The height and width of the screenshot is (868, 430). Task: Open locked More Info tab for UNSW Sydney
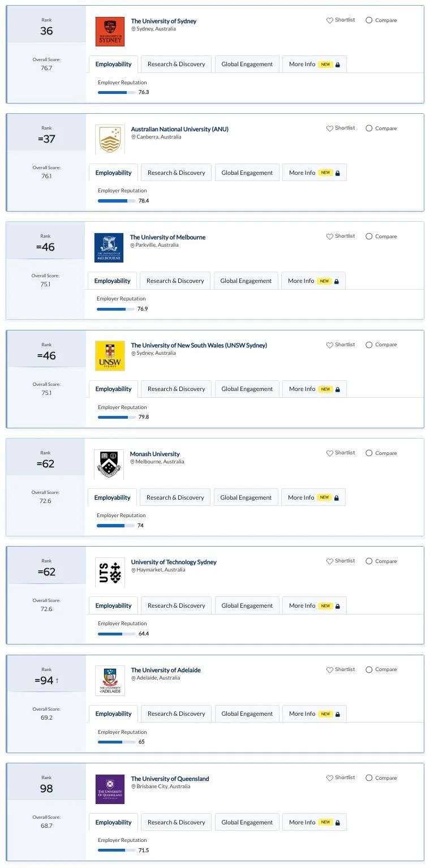tap(315, 389)
